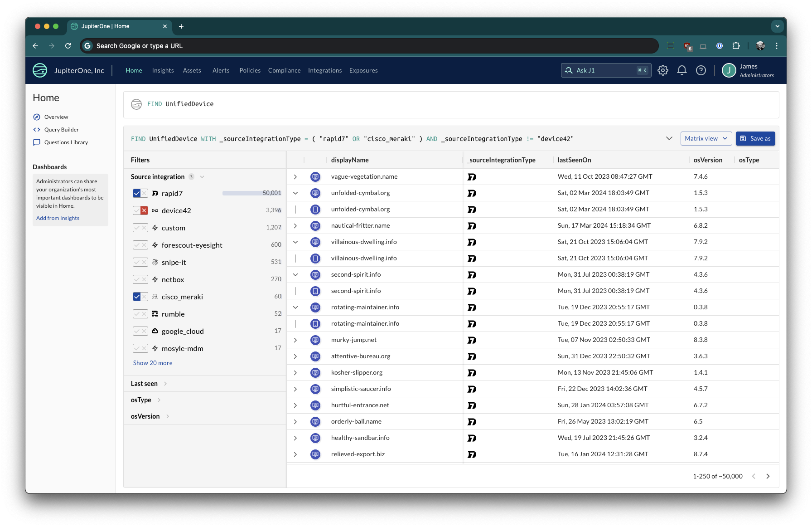
Task: Click rapid7 source icon for murky-jump.net
Action: (472, 340)
